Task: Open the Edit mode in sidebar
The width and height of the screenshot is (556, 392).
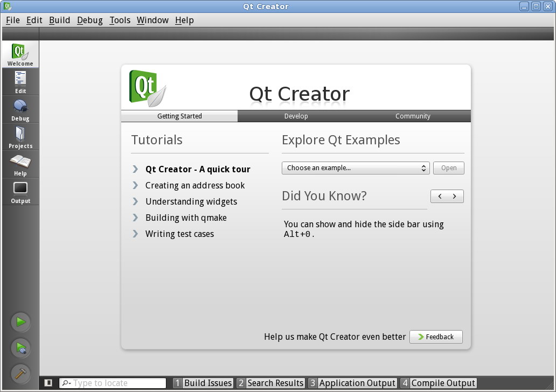Action: (x=20, y=82)
